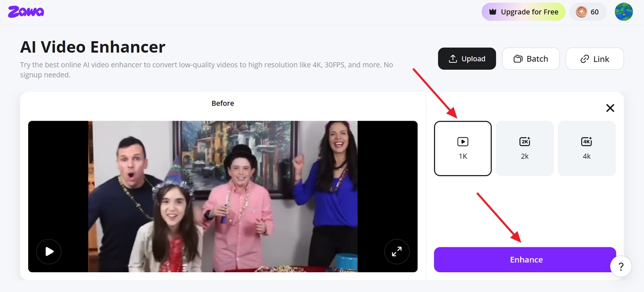Choose the 4k resolution option

click(x=587, y=148)
